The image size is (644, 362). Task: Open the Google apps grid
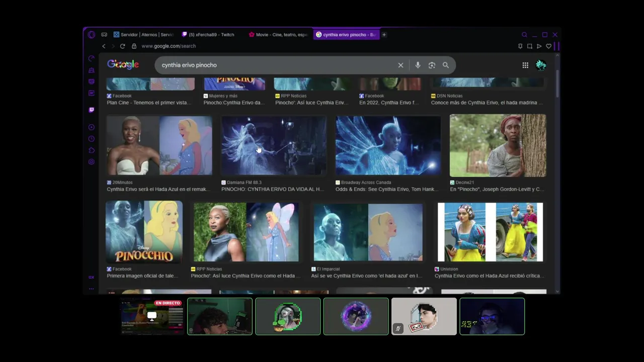[525, 65]
